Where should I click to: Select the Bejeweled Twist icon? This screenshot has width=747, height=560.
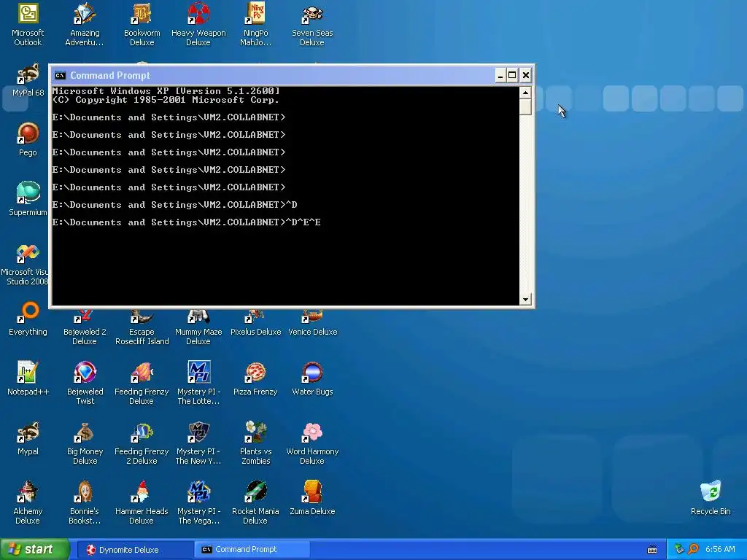tap(85, 384)
